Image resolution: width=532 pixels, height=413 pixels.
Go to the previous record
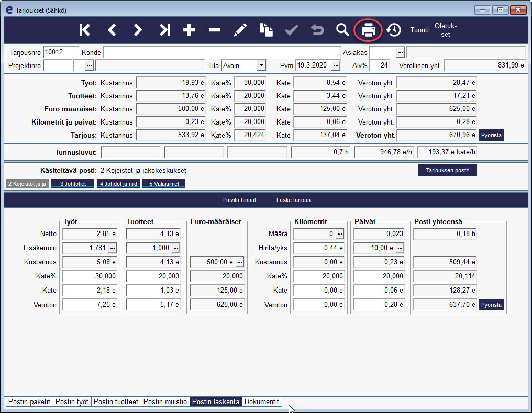[x=112, y=30]
